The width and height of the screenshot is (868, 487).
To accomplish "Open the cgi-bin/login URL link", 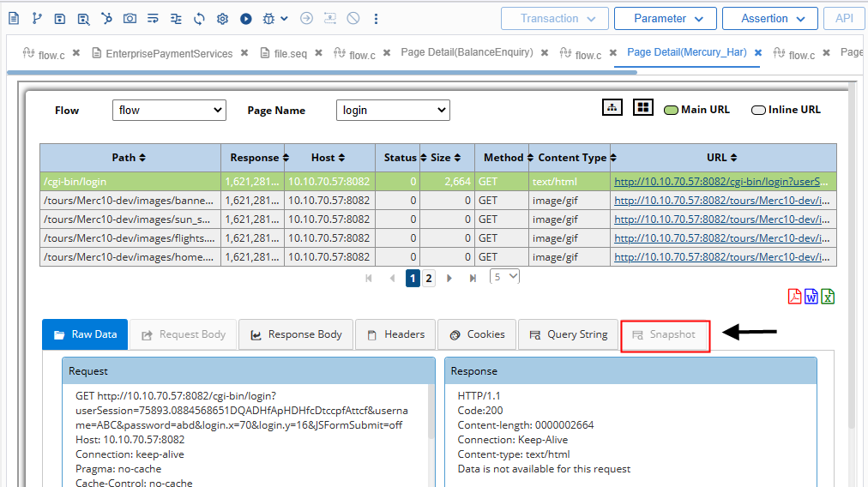I will coord(721,182).
